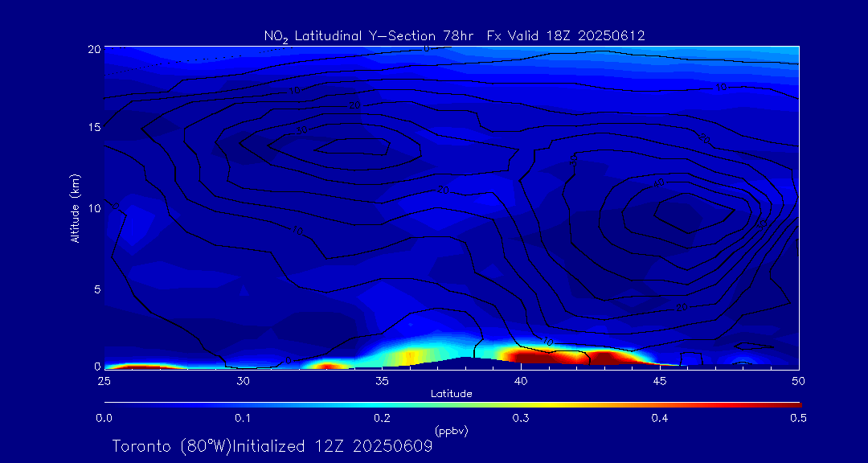Click small red NO2 hotspot at latitude 33
Screen dimensions: 868x463
tap(326, 366)
